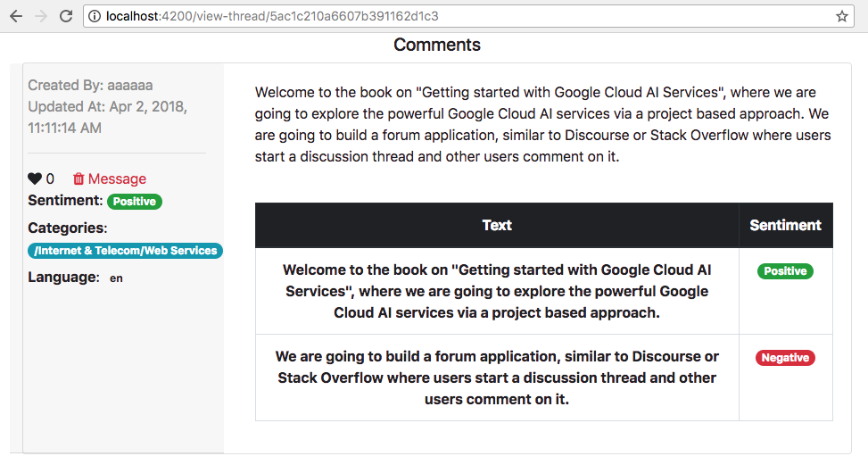Bookmark this page using the star icon
The height and width of the screenshot is (473, 868).
842,16
